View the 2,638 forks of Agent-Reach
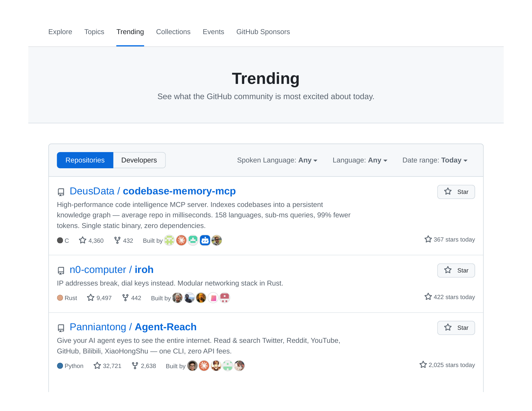Viewport: 532px width, 411px height. pos(144,366)
